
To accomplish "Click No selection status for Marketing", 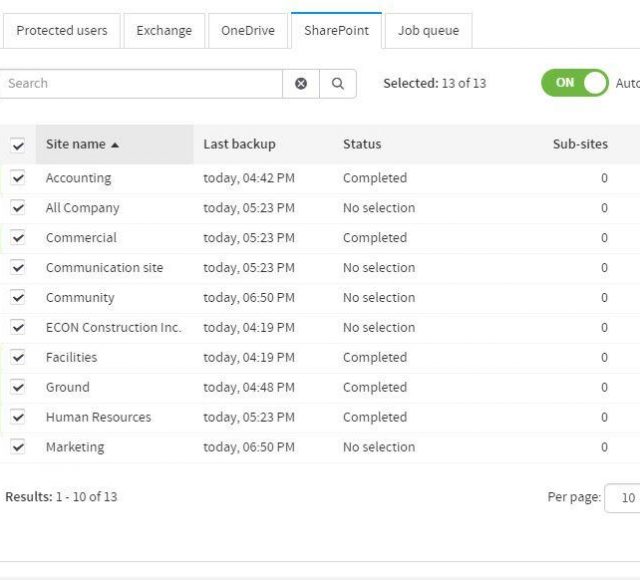I will [x=379, y=447].
